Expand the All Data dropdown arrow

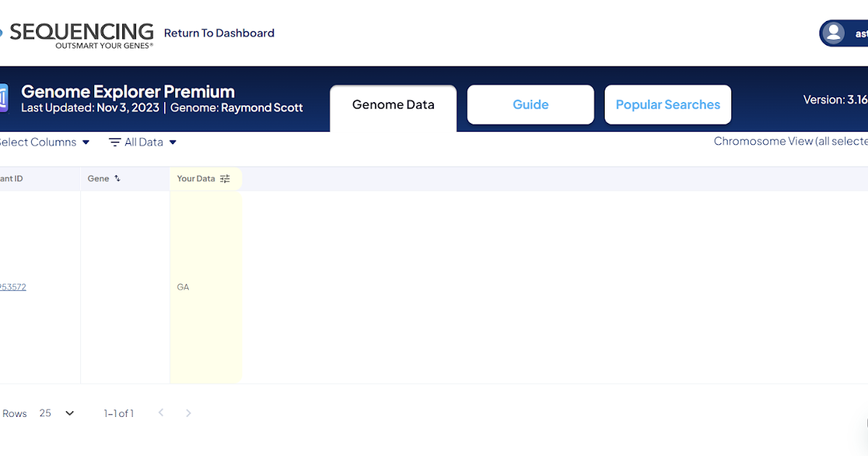(x=173, y=143)
